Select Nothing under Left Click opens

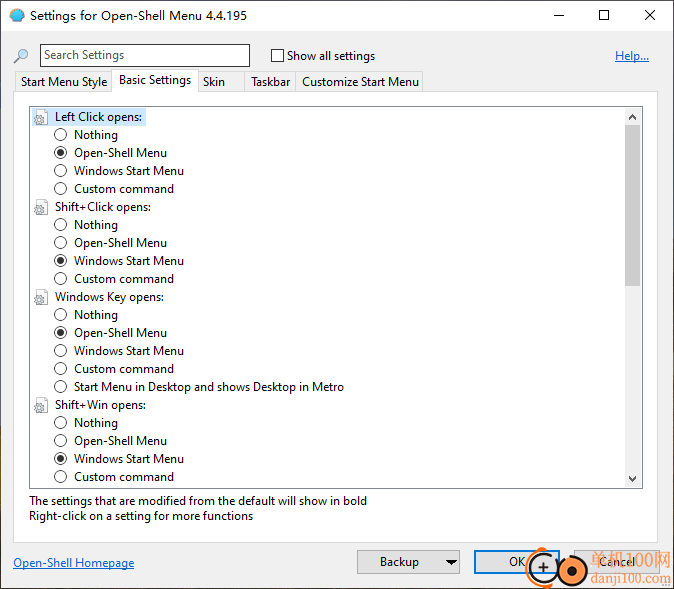click(61, 135)
